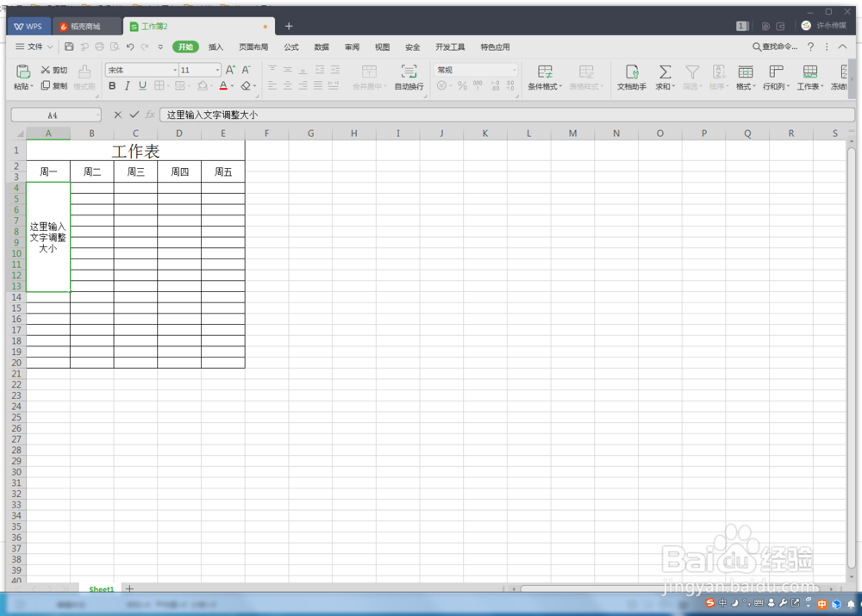This screenshot has height=616, width=862.
Task: Copy the selection with 复制
Action: pyautogui.click(x=53, y=86)
